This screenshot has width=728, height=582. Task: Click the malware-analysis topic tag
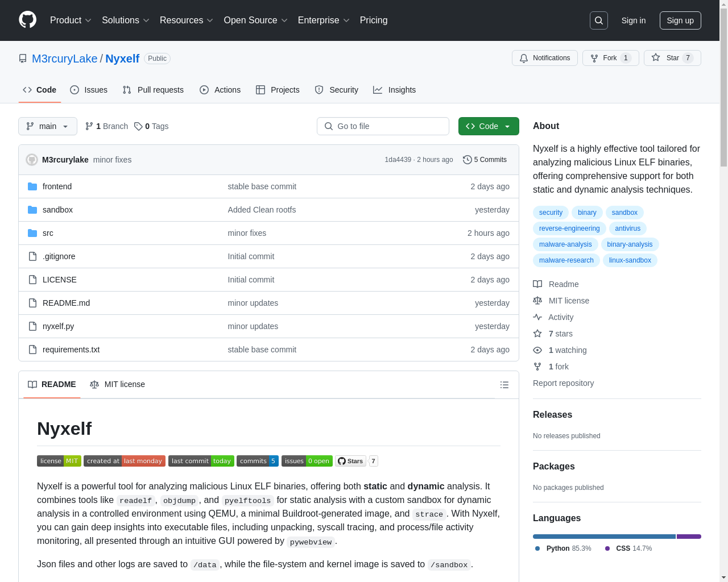pyautogui.click(x=565, y=244)
